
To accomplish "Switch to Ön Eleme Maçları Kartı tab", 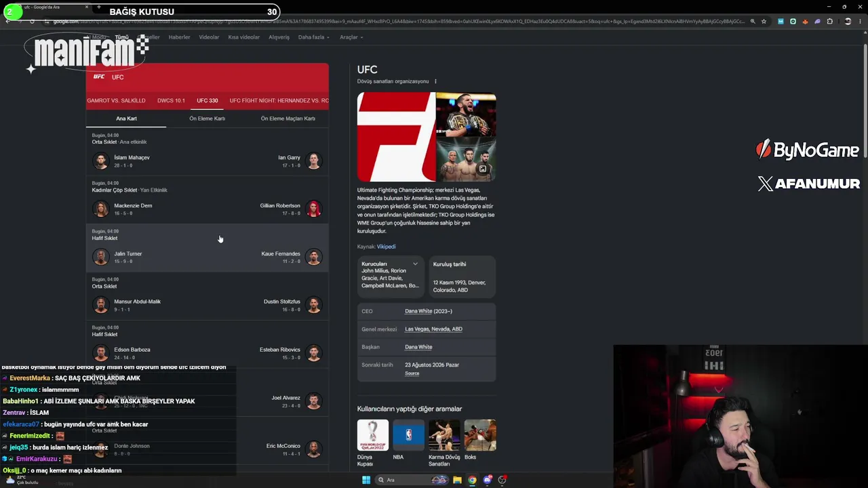I will click(x=288, y=119).
